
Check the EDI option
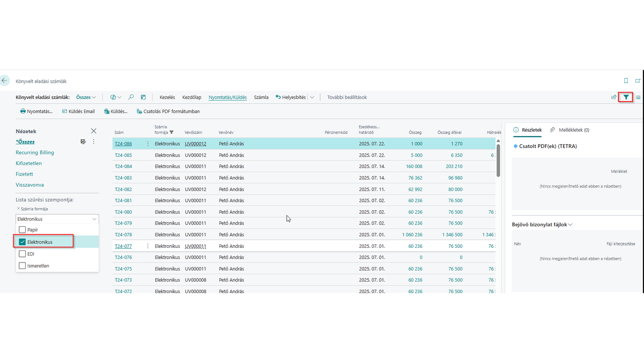click(22, 254)
